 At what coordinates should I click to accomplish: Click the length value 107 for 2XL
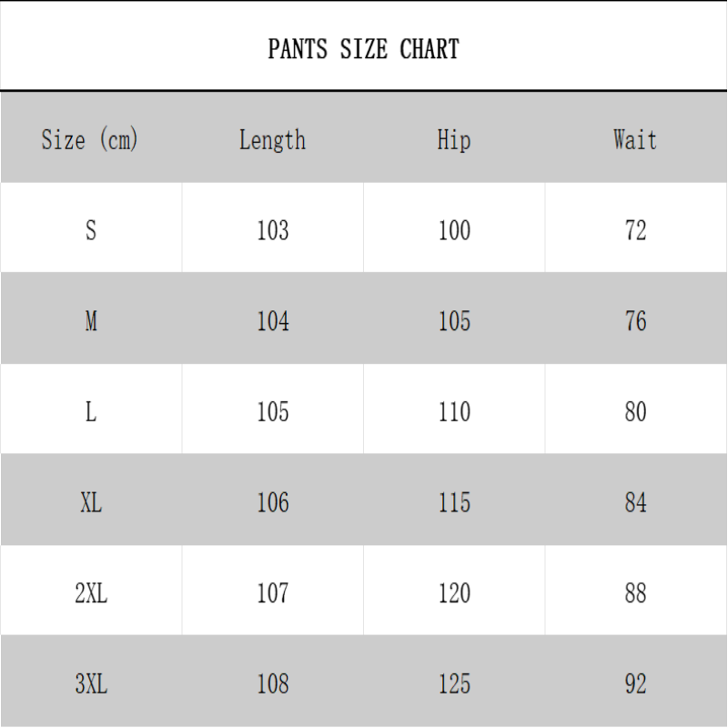click(273, 593)
